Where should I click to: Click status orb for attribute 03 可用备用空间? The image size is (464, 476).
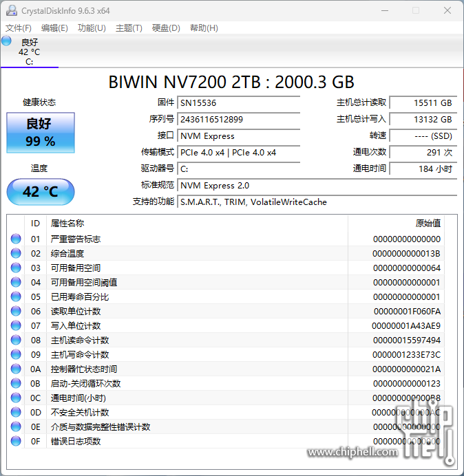point(16,268)
